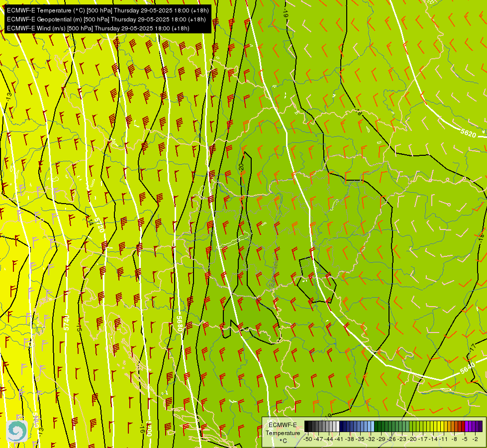Click the -16 isotherm label near bottom
Viewport: 487px width, 448px height.
[142, 428]
